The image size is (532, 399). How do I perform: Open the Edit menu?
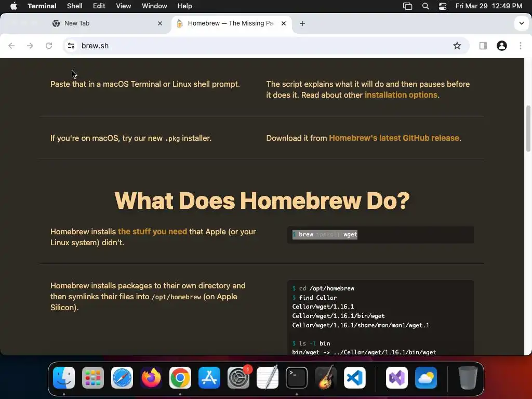(x=99, y=6)
